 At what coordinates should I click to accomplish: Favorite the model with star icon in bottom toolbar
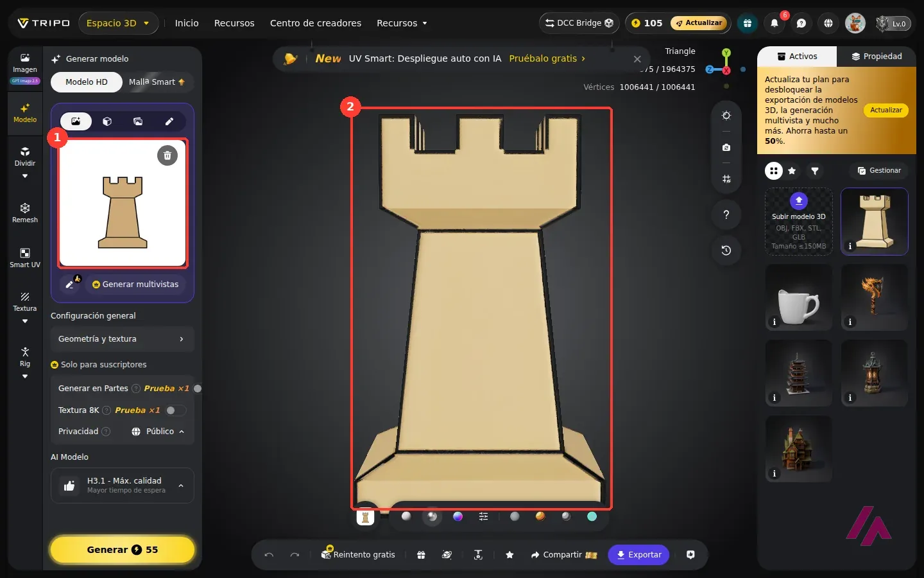tap(509, 555)
